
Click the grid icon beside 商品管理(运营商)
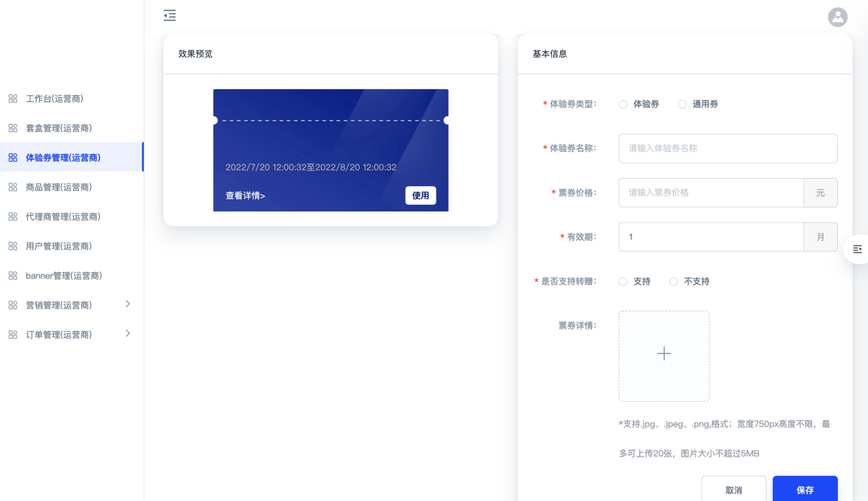(13, 187)
